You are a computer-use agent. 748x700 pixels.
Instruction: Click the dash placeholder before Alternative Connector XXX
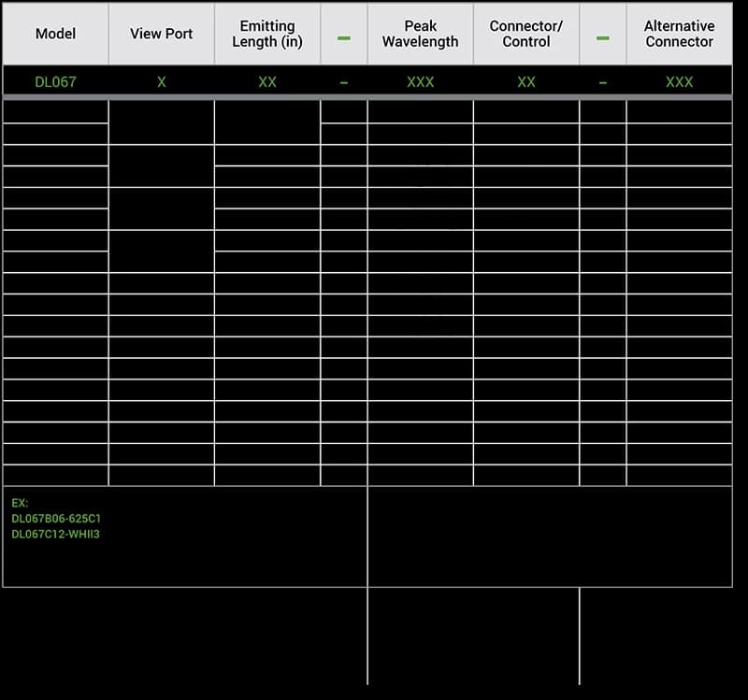click(x=603, y=83)
